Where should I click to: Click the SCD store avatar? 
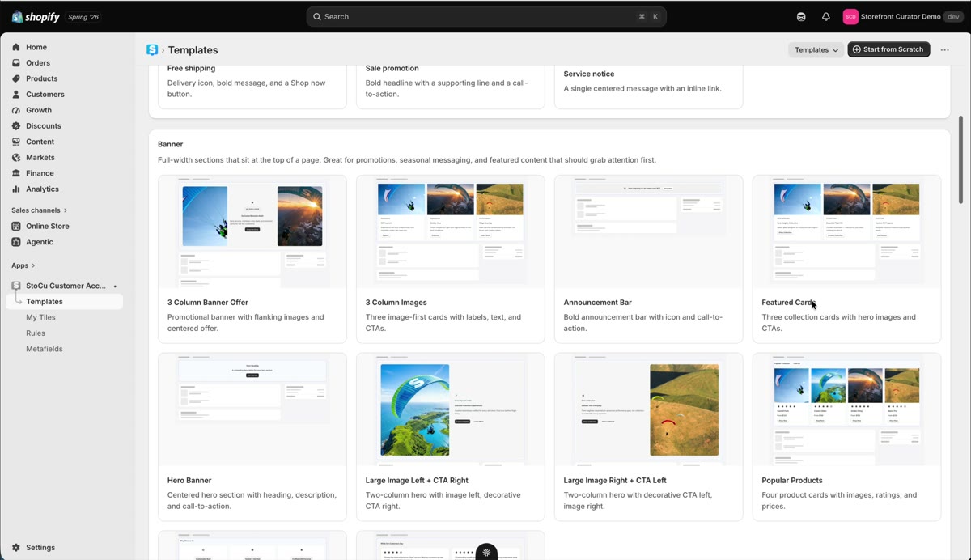click(x=850, y=16)
